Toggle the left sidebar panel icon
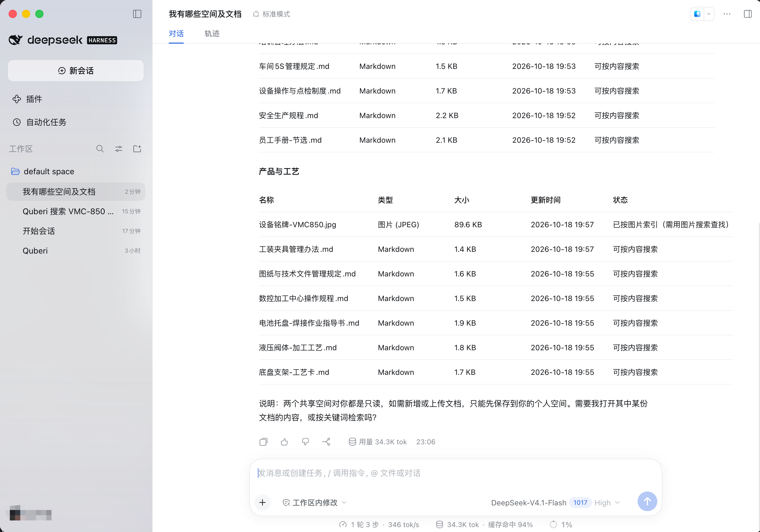Screen dimensions: 760x532 point(137,14)
